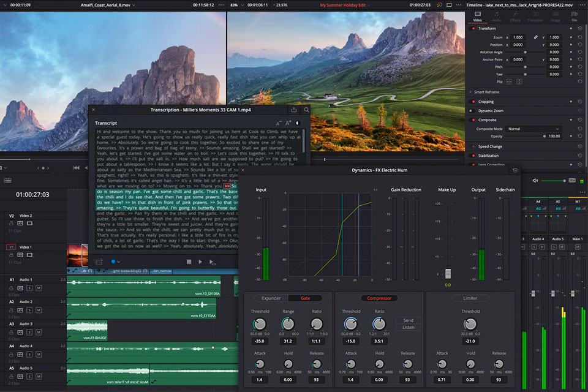Open the Composite Mode dropdown set to Normal

pyautogui.click(x=533, y=129)
